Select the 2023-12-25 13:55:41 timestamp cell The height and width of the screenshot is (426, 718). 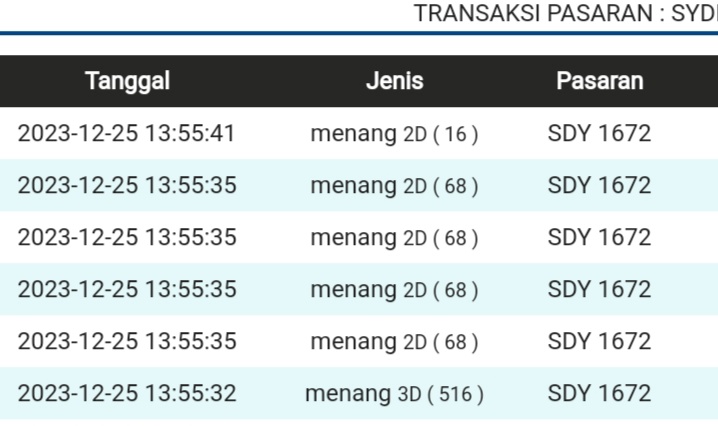(x=127, y=133)
